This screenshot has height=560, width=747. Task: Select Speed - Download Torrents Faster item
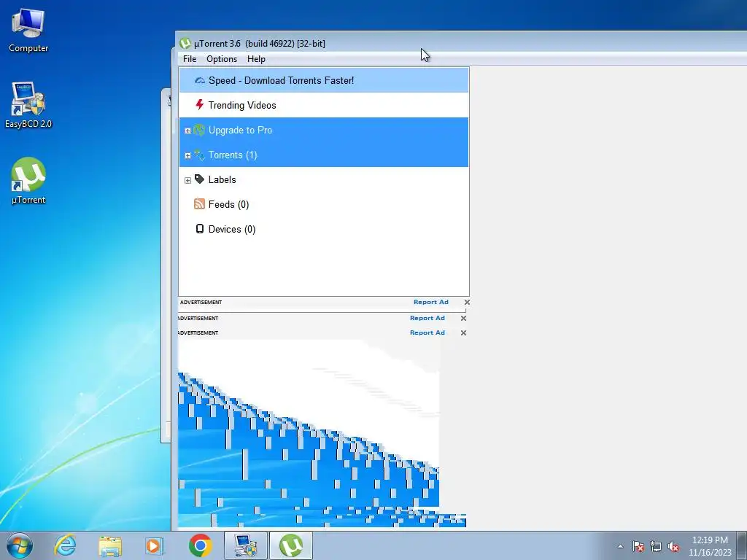[323, 80]
